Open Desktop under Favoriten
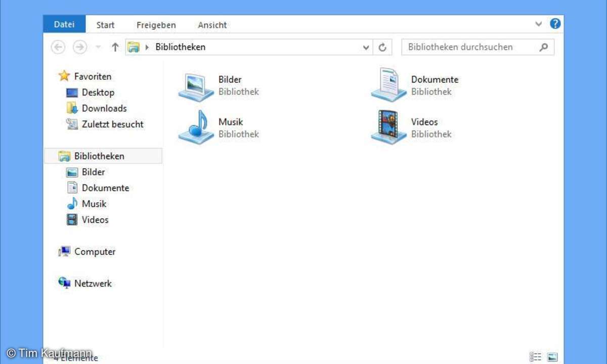Image resolution: width=607 pixels, height=364 pixels. 98,93
